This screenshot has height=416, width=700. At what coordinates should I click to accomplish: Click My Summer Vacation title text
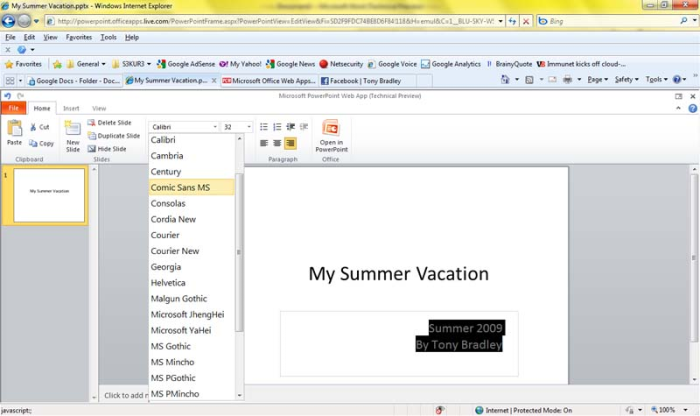click(399, 274)
